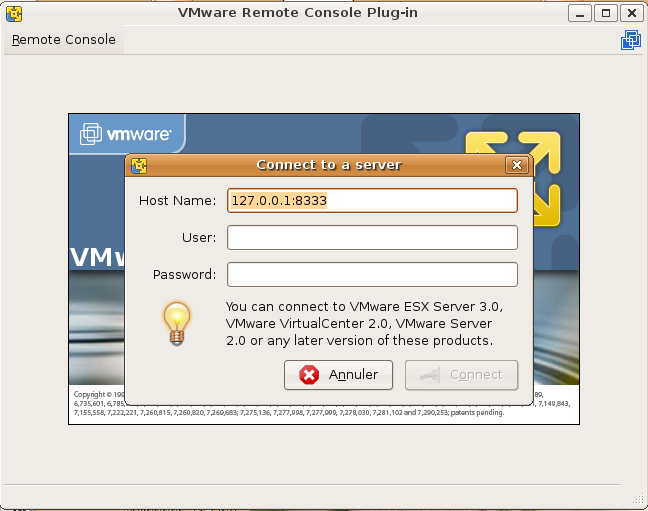Minimize the VMware Remote Console window
This screenshot has height=511, width=648.
point(579,13)
